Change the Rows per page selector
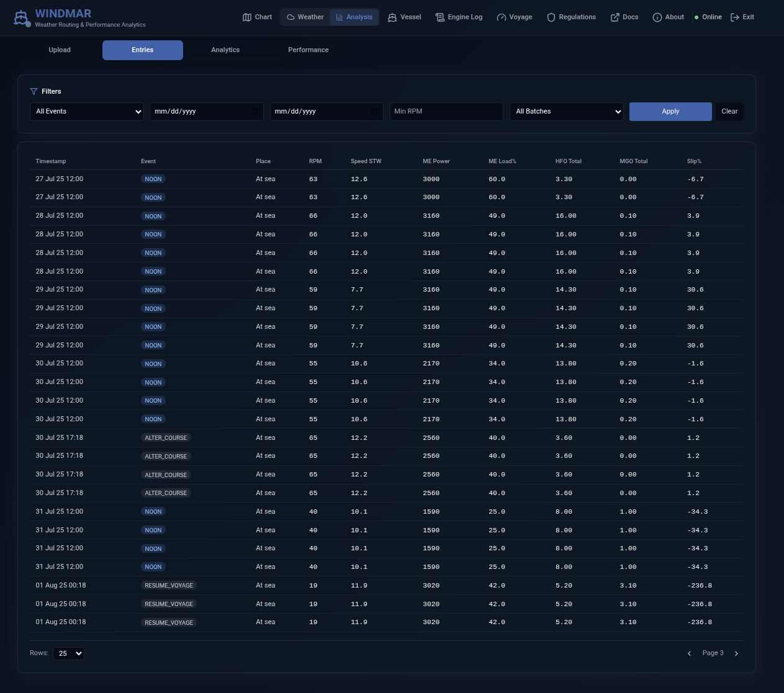Screen dimensions: 784x693 pyautogui.click(x=68, y=653)
